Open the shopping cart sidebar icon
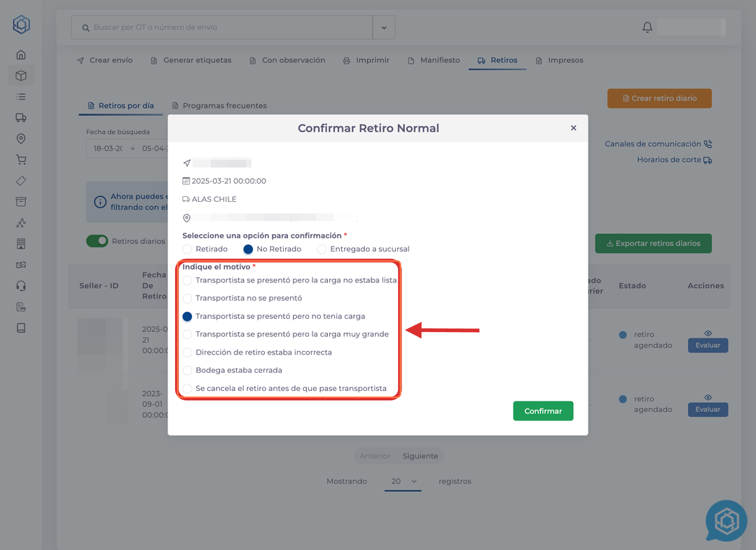Viewport: 756px width, 550px height. 21,160
